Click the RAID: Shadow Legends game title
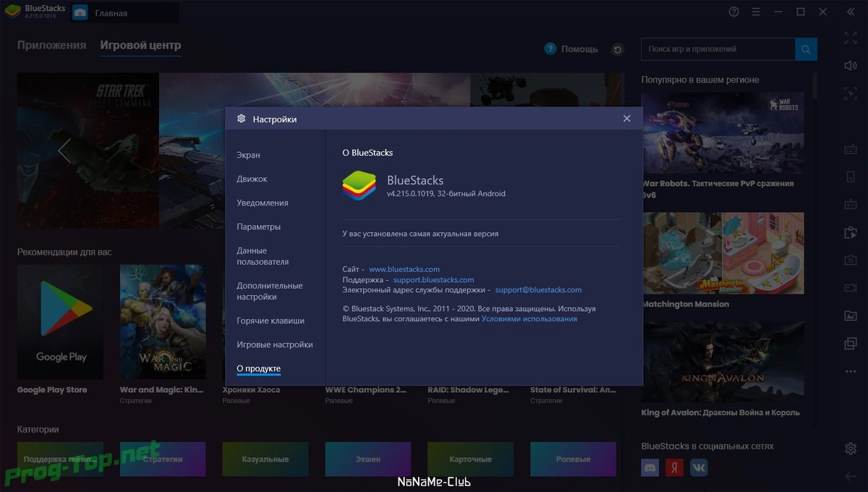 (469, 390)
